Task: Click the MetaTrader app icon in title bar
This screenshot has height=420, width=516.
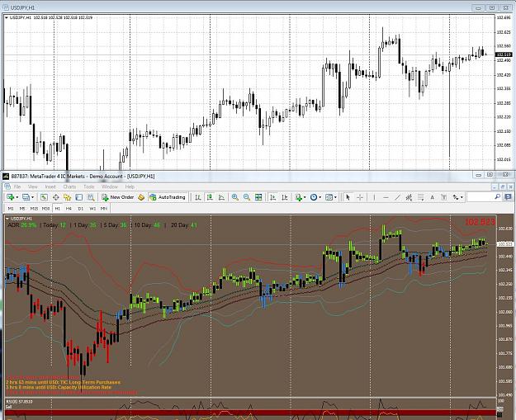Action: pos(6,177)
